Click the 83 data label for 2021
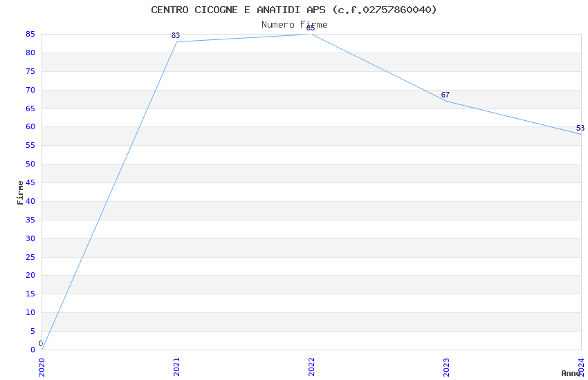The width and height of the screenshot is (588, 380). [176, 35]
